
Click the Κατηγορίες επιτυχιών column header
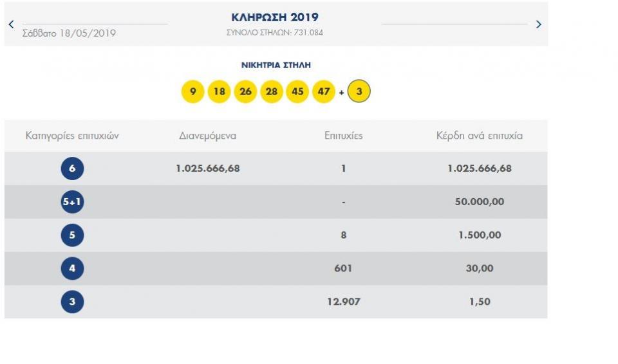pyautogui.click(x=72, y=136)
